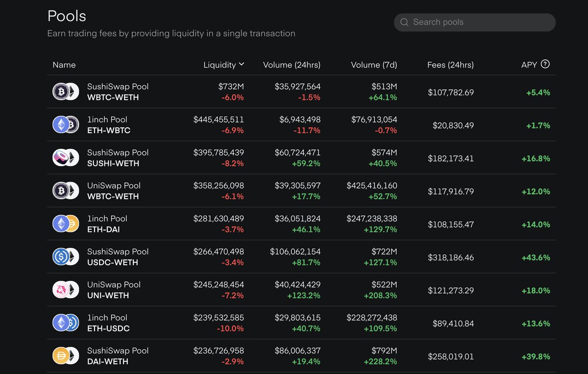Viewport: 588px width, 374px height.
Task: Click 7d volume $76,913,054
Action: point(374,119)
